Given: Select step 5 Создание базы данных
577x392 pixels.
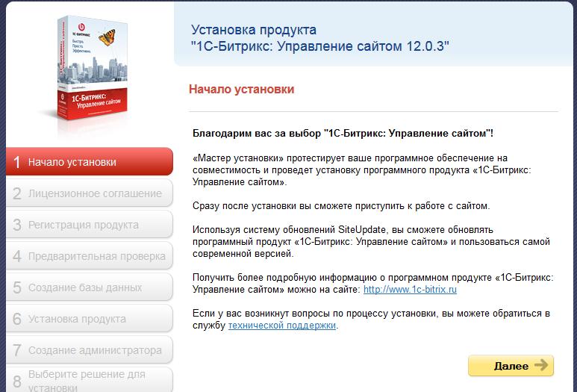Looking at the screenshot, I should pos(90,287).
